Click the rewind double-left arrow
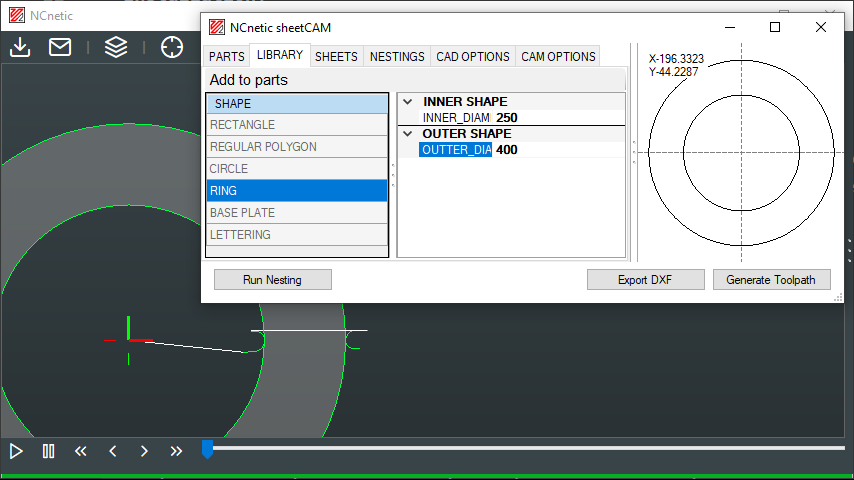This screenshot has height=480, width=854. [81, 451]
